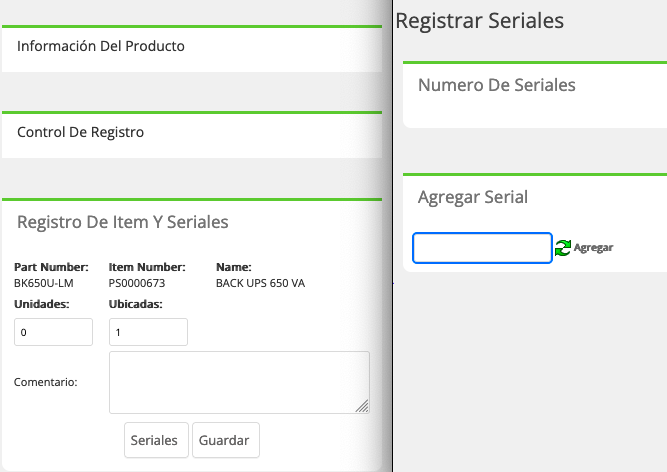Click the Unidades label
Viewport: 667px width, 472px height.
[x=42, y=304]
